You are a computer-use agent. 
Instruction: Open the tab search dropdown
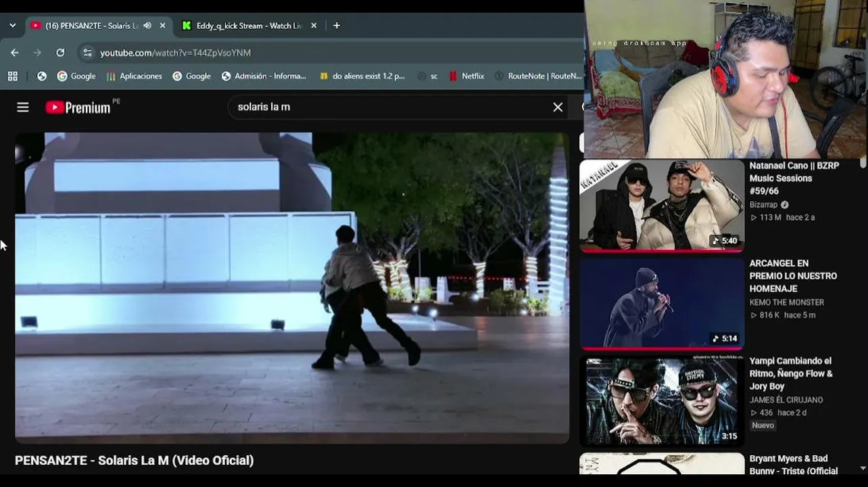pyautogui.click(x=12, y=26)
